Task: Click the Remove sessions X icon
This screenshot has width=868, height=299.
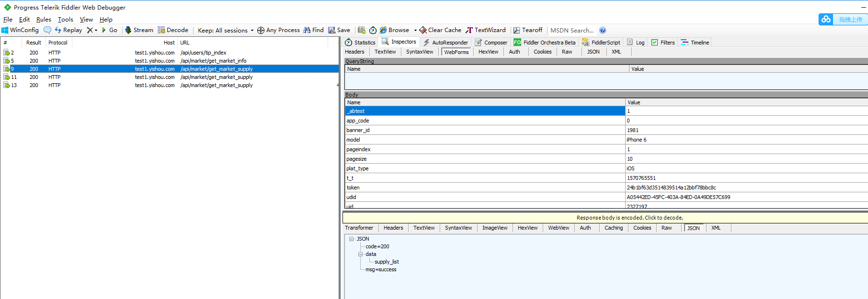Action: pyautogui.click(x=90, y=30)
